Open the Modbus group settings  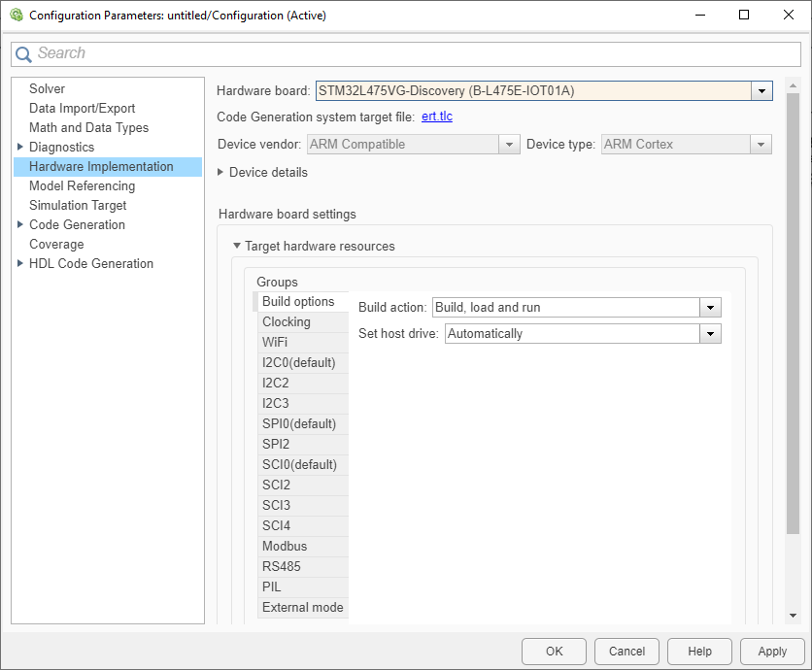(x=285, y=546)
